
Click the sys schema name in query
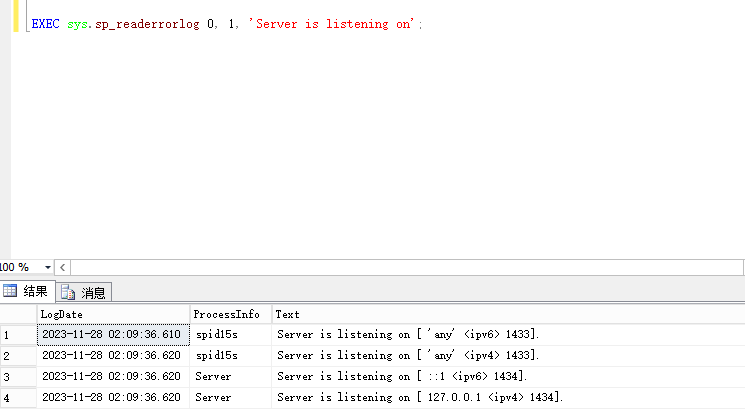pos(78,24)
